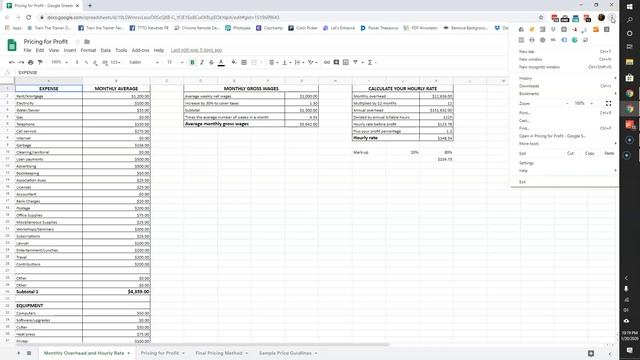
Task: Open the vertical align dropdown
Action: (286, 62)
